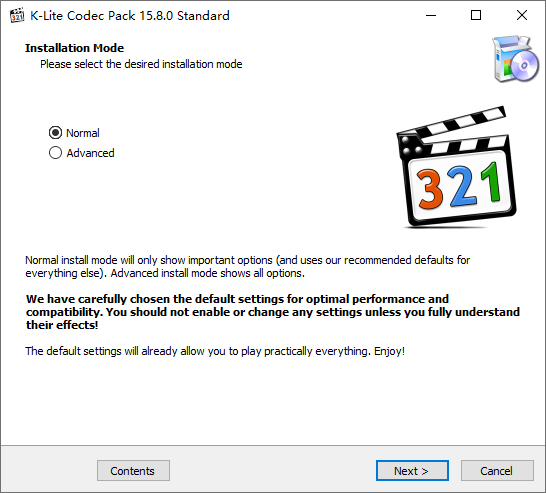
Task: Maximize the installer window
Action: [x=476, y=15]
